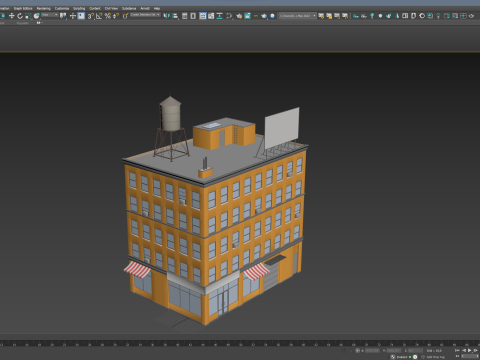Toggle the Scene Explorer icon

click(184, 16)
